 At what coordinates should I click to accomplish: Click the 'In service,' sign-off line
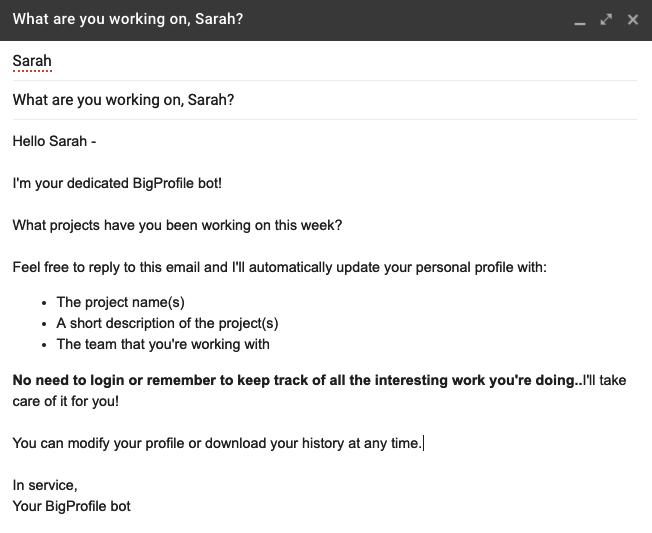point(44,485)
